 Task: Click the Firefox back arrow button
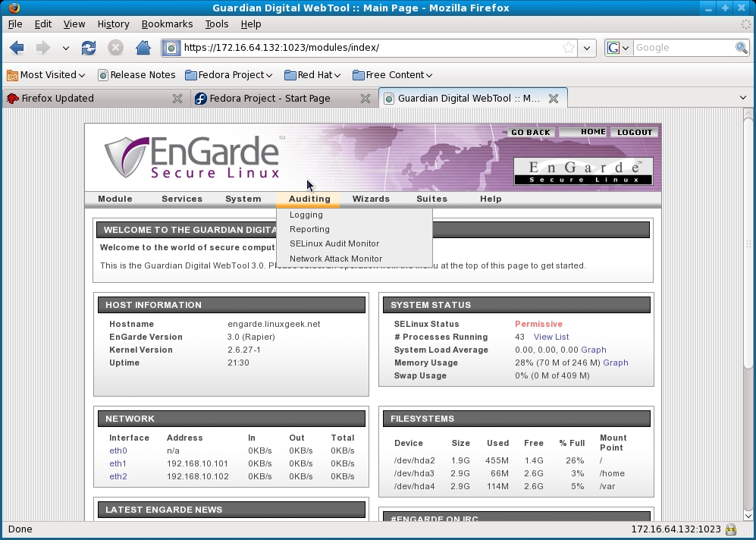(x=17, y=48)
